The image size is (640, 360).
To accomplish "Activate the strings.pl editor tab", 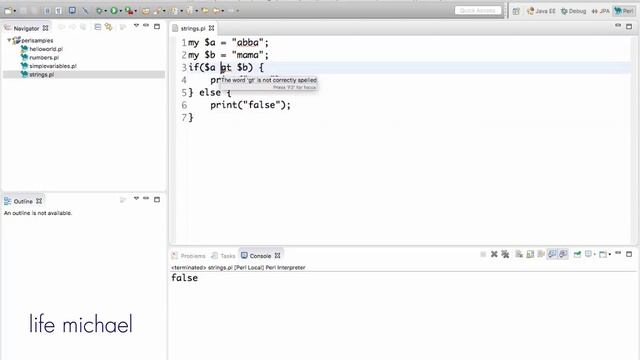I will 193,28.
